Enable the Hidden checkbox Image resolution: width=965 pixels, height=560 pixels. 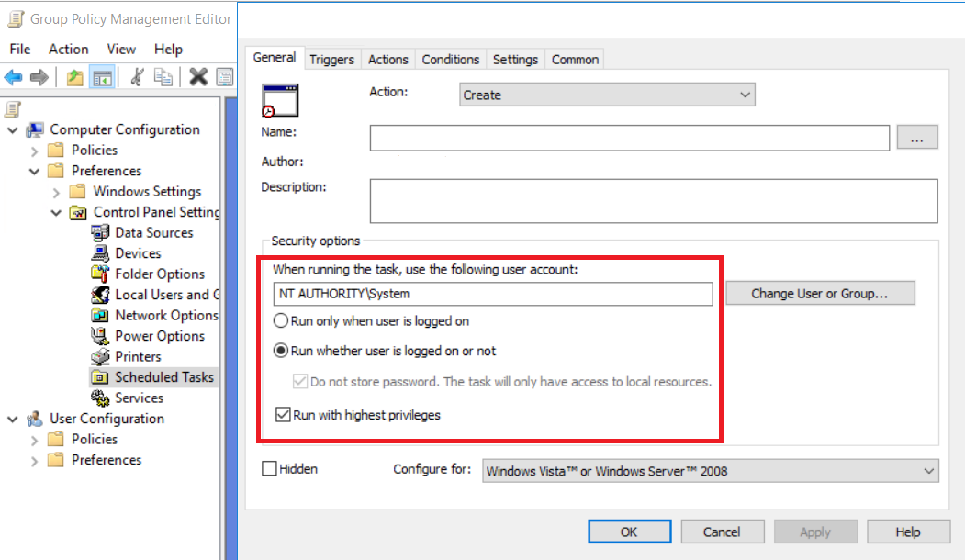pos(269,469)
